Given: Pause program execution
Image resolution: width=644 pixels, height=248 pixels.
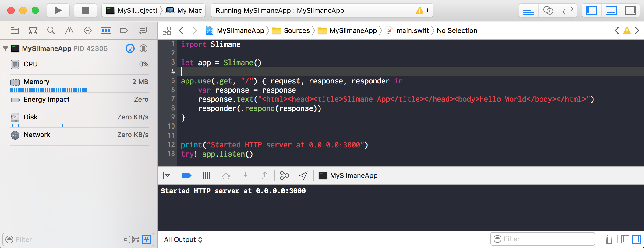Looking at the screenshot, I should tap(206, 175).
